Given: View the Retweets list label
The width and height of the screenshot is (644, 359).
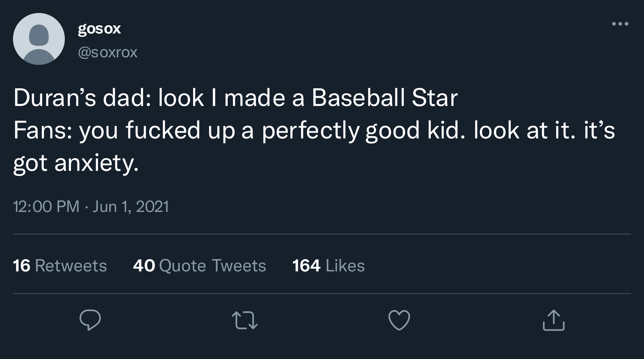Looking at the screenshot, I should [x=71, y=266].
